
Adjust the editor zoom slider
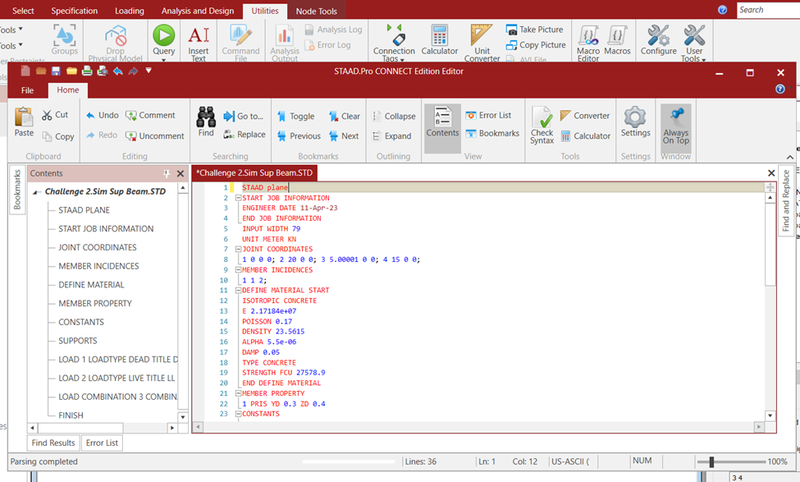pos(711,462)
